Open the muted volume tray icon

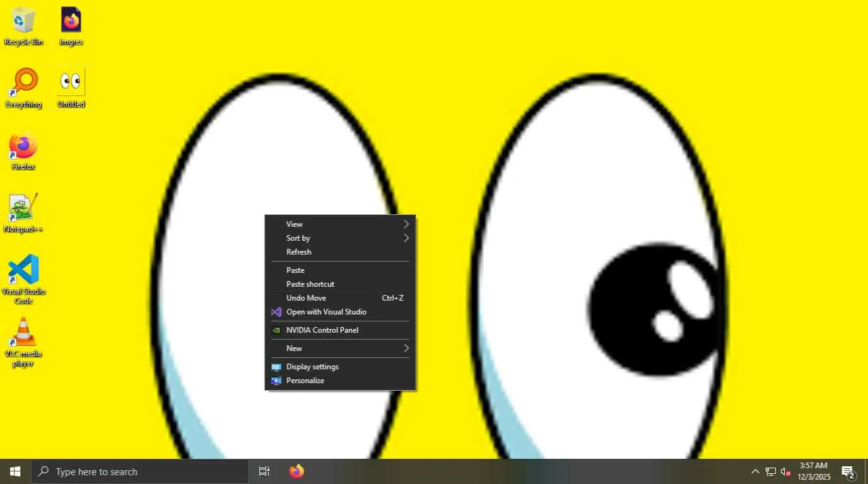tap(786, 471)
